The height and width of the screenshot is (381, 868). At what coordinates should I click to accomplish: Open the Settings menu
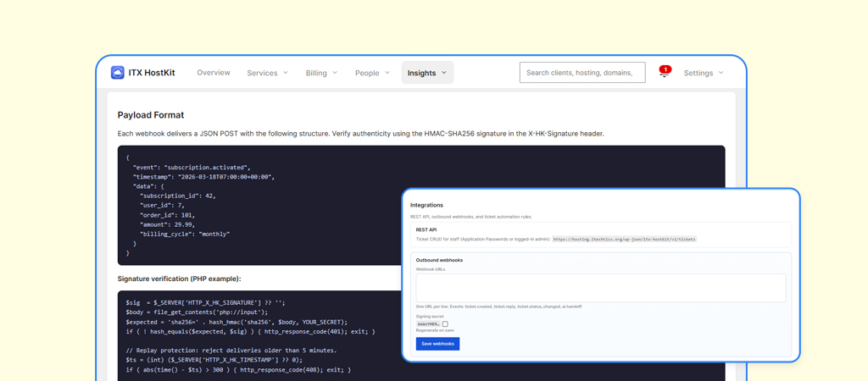[x=704, y=73]
